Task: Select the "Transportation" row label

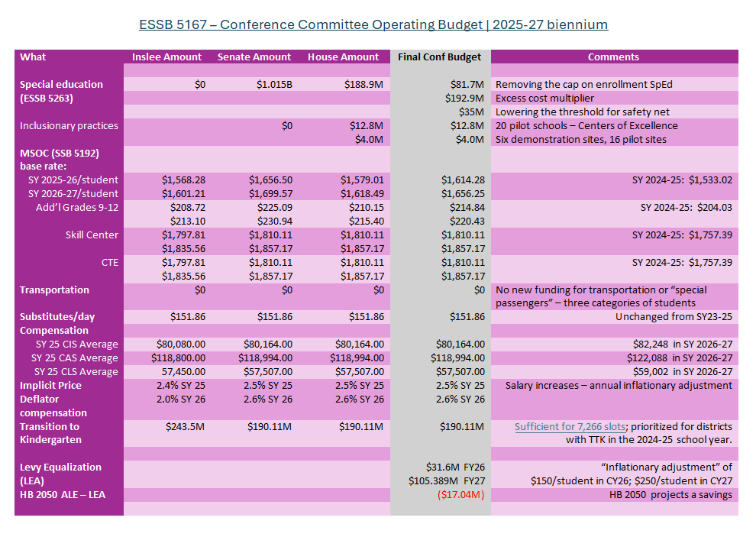Action: [x=54, y=290]
